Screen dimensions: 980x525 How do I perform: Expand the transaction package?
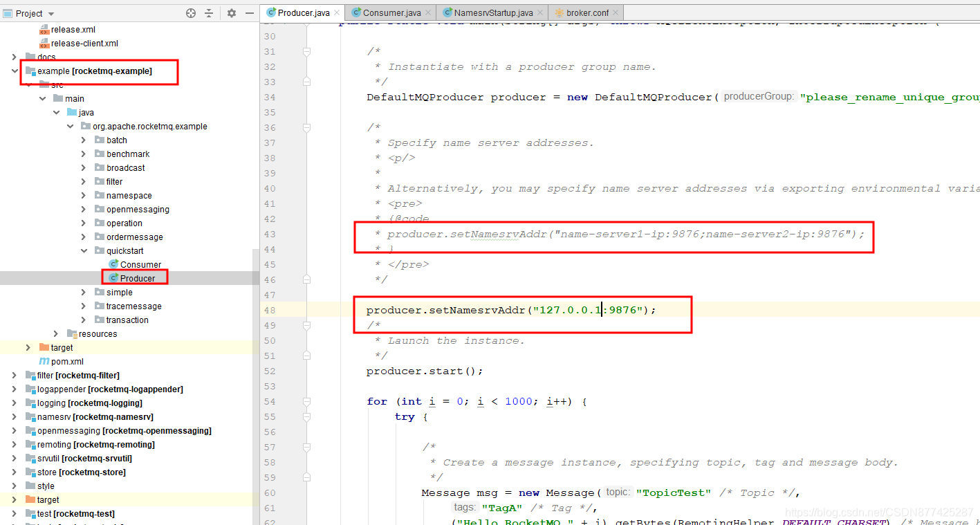[x=84, y=320]
